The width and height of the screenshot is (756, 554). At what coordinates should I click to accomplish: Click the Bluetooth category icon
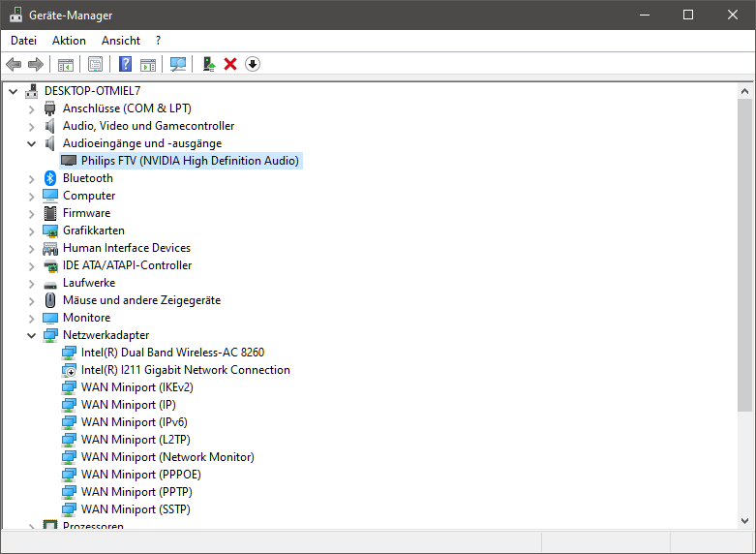click(50, 178)
